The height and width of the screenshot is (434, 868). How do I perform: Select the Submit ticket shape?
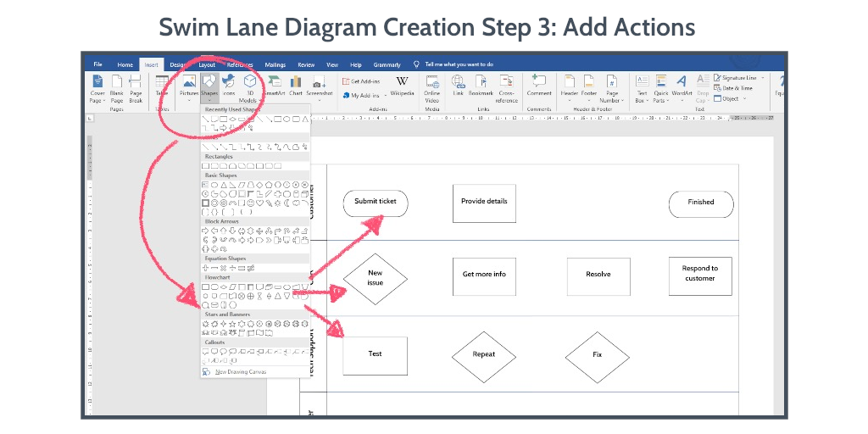coord(376,203)
